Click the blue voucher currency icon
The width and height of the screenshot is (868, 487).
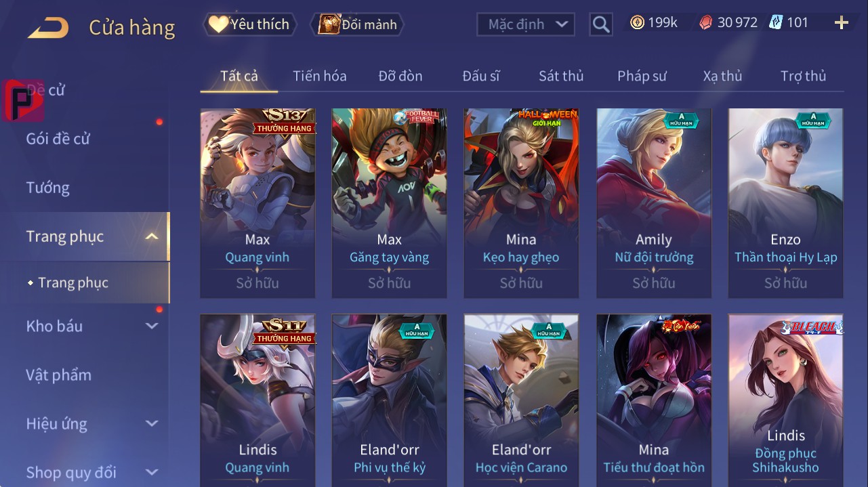tap(776, 22)
